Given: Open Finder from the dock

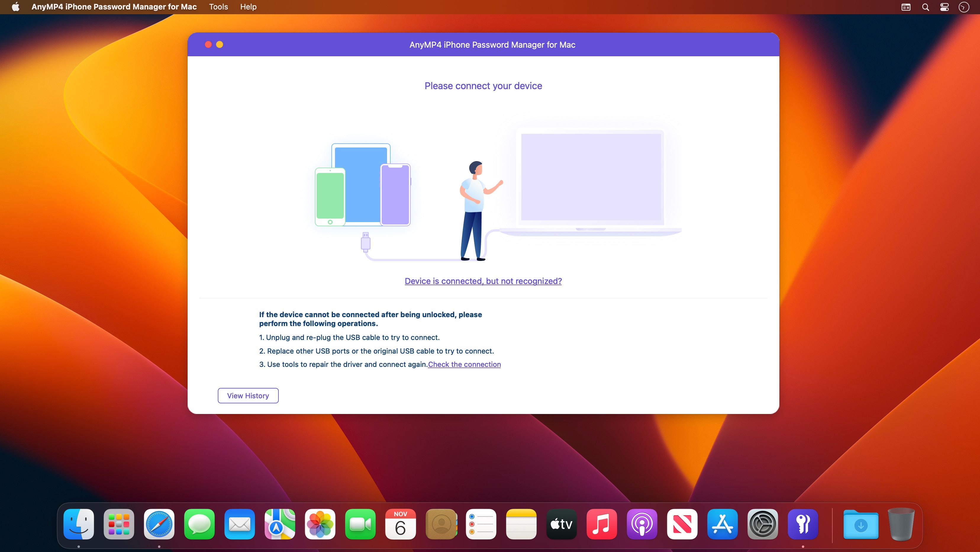Looking at the screenshot, I should pos(79,524).
